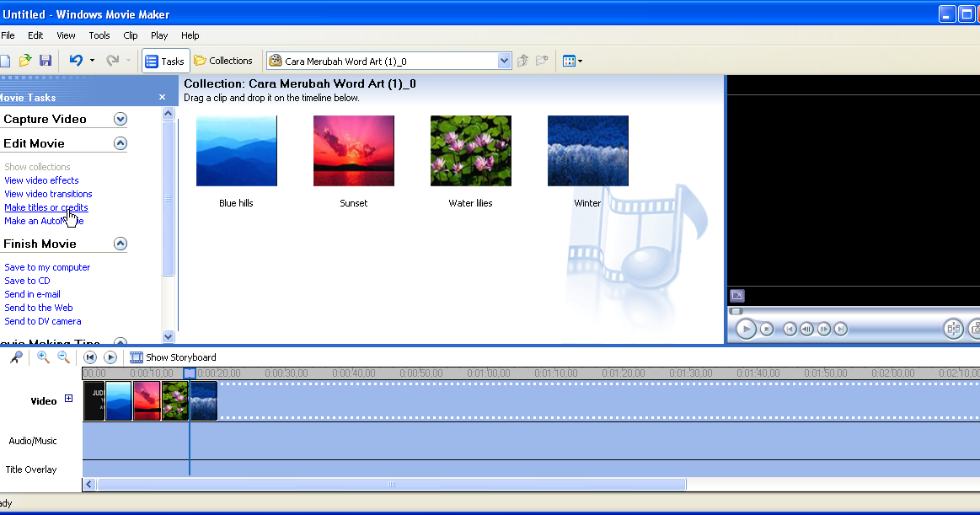980x515 pixels.
Task: Click View video effects link
Action: (41, 180)
